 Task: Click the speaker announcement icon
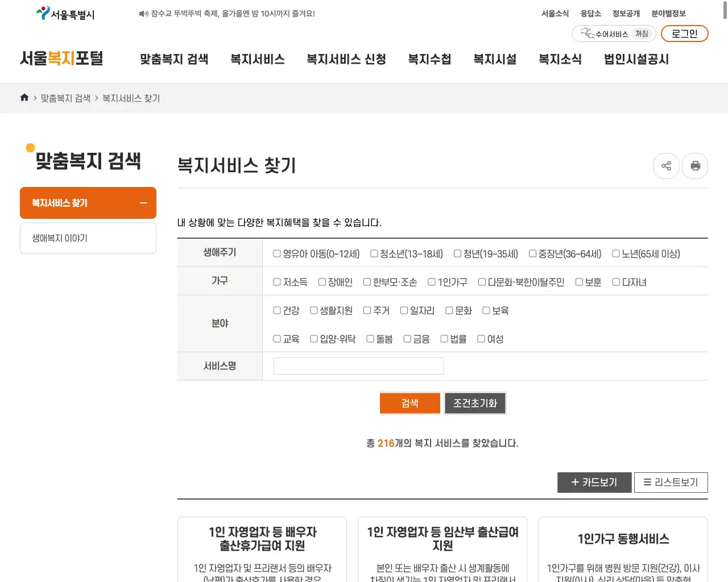[143, 14]
